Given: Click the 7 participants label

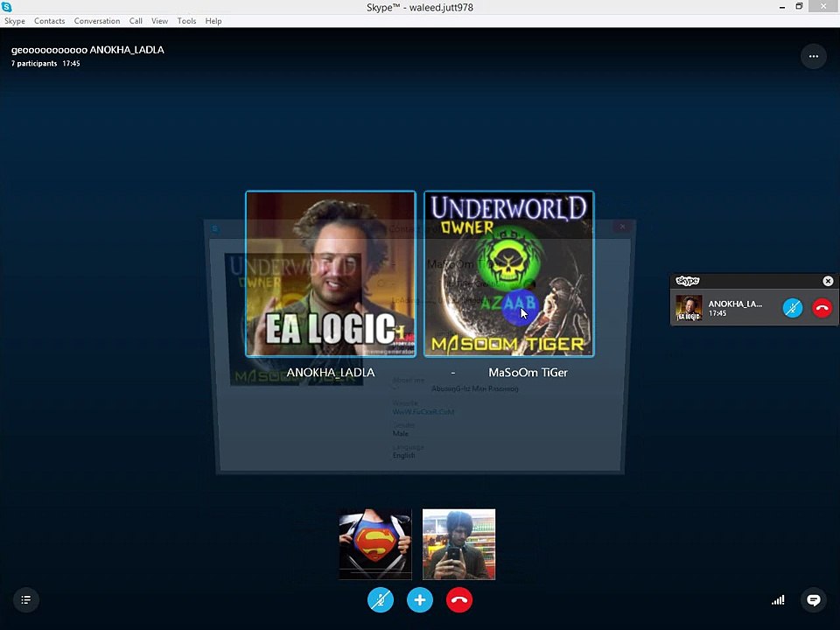Looking at the screenshot, I should pyautogui.click(x=34, y=63).
